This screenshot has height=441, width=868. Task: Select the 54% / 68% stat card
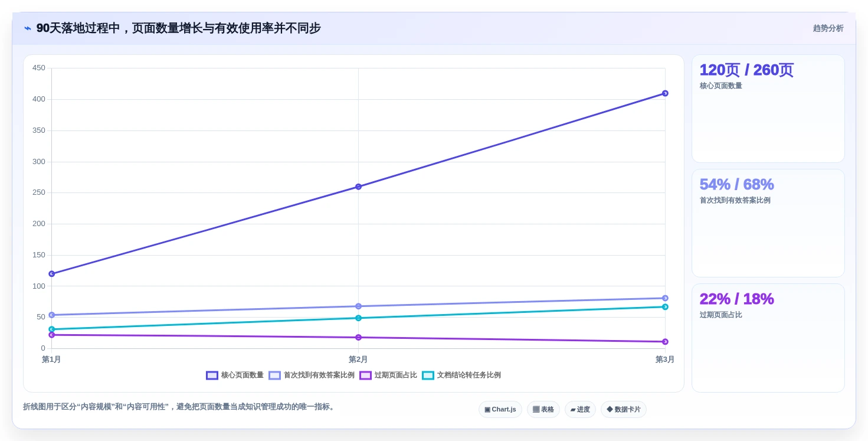pos(768,223)
